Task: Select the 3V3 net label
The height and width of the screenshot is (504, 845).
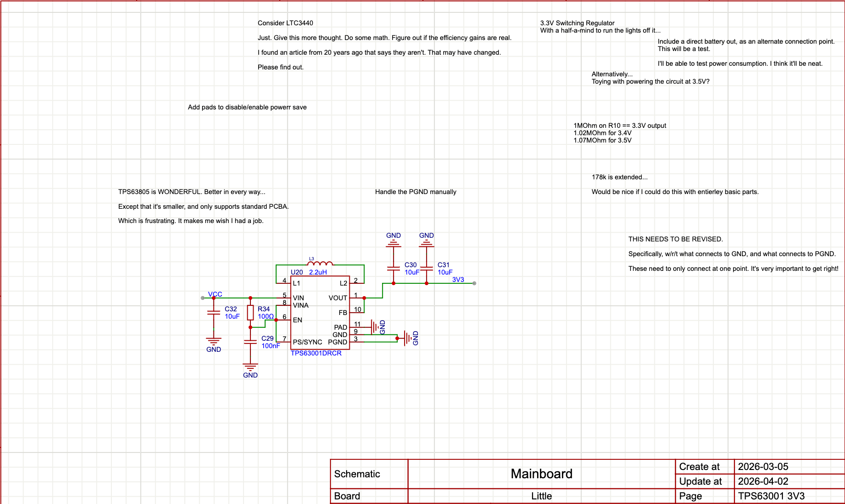Action: (x=458, y=280)
